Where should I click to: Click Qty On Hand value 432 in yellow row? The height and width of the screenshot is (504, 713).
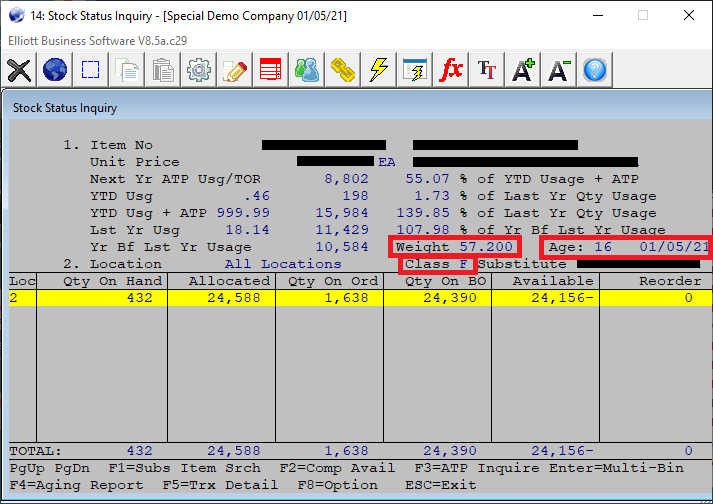click(x=140, y=298)
